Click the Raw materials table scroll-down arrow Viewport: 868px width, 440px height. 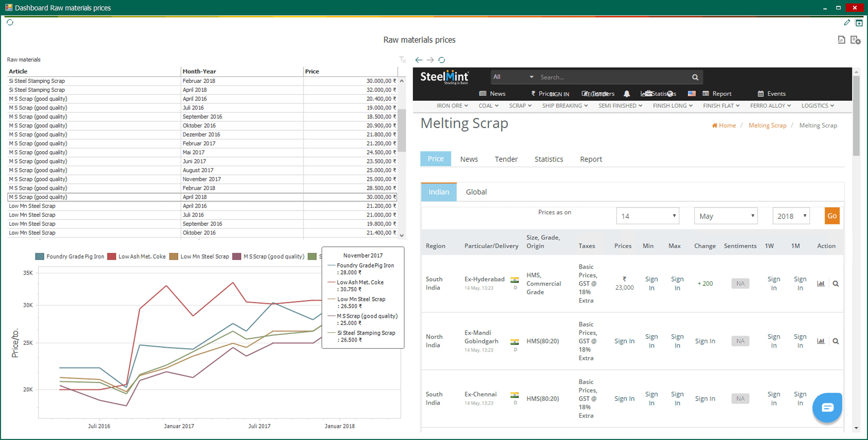[x=402, y=235]
